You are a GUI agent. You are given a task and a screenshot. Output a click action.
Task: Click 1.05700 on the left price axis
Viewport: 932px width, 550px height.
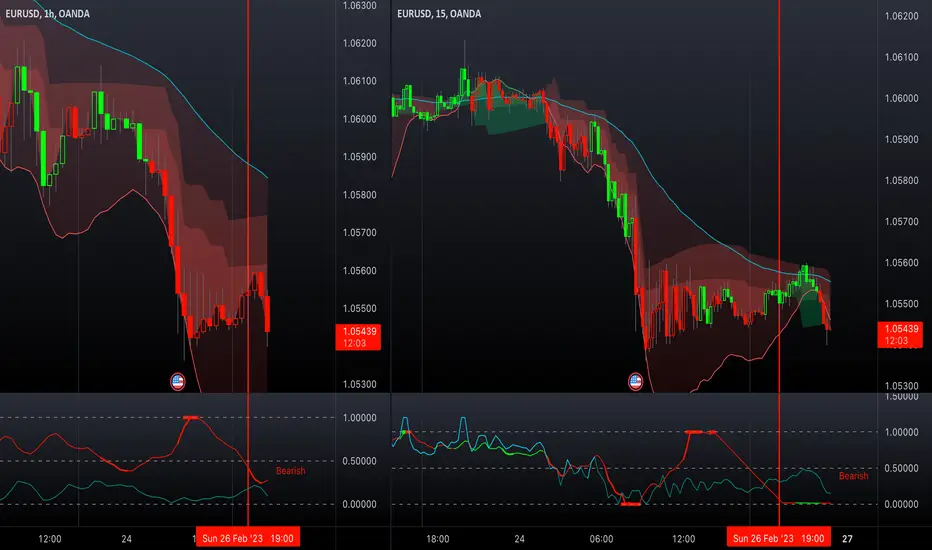[360, 232]
